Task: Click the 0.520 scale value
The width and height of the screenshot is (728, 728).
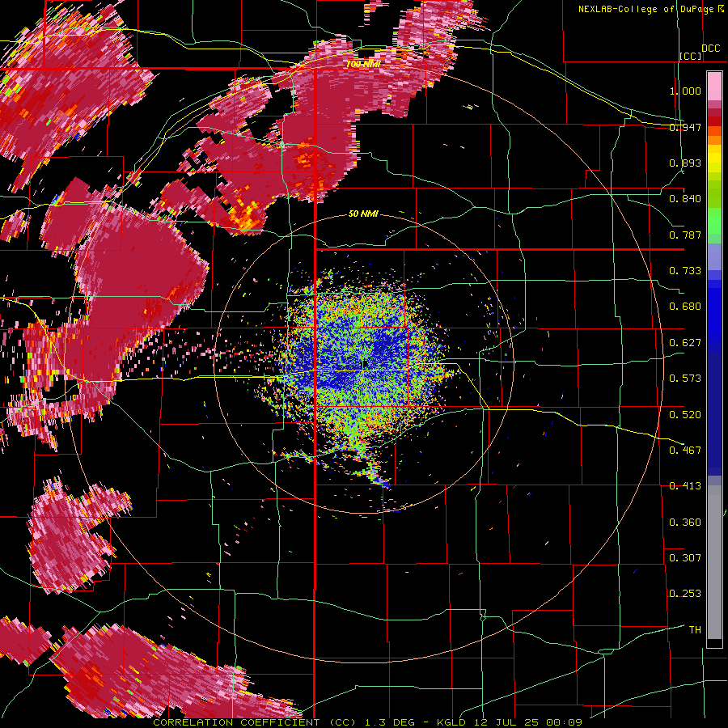Action: [685, 415]
